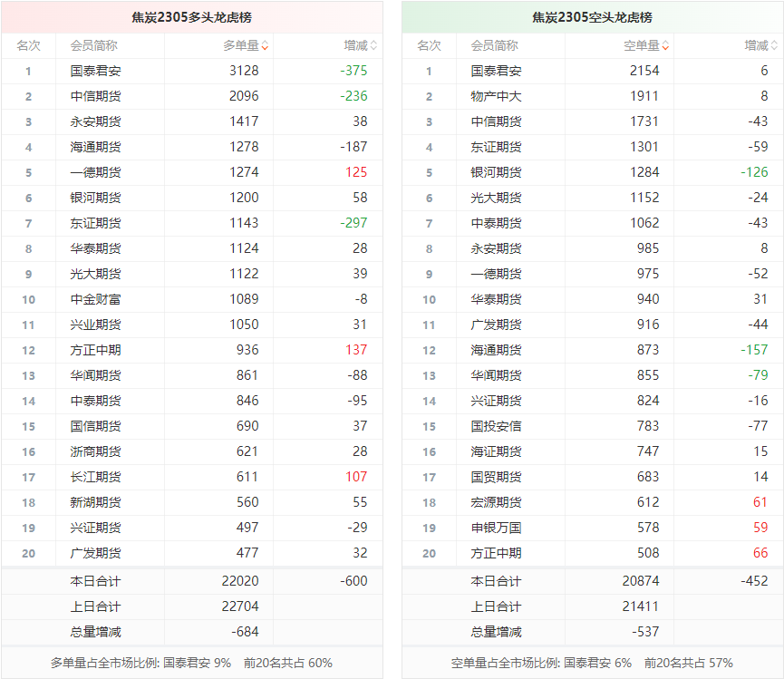The height and width of the screenshot is (679, 784).
Task: Click sort icon next to 增减 in 多头 table
Action: point(373,45)
